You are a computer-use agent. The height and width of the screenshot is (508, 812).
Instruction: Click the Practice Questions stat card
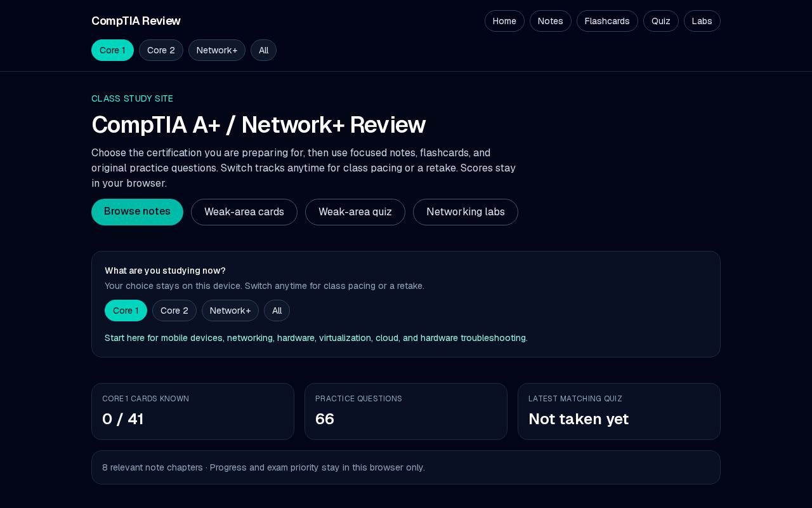pos(406,411)
